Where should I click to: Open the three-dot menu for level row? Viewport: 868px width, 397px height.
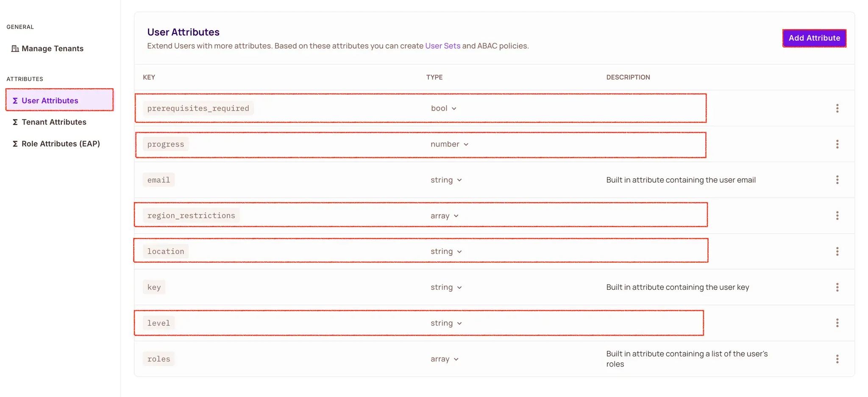[837, 323]
